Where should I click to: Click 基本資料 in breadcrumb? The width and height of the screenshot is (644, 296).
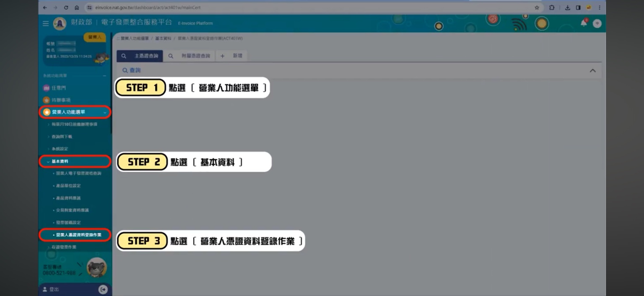(x=163, y=39)
